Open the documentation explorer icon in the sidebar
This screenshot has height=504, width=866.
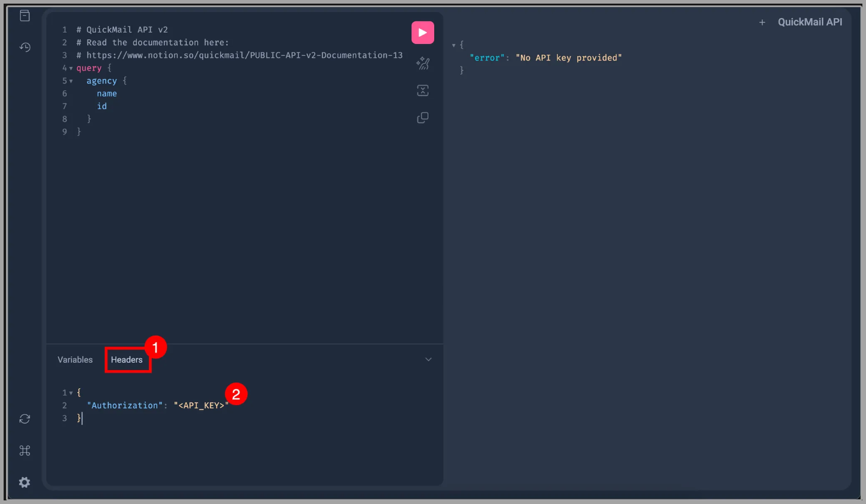coord(25,16)
